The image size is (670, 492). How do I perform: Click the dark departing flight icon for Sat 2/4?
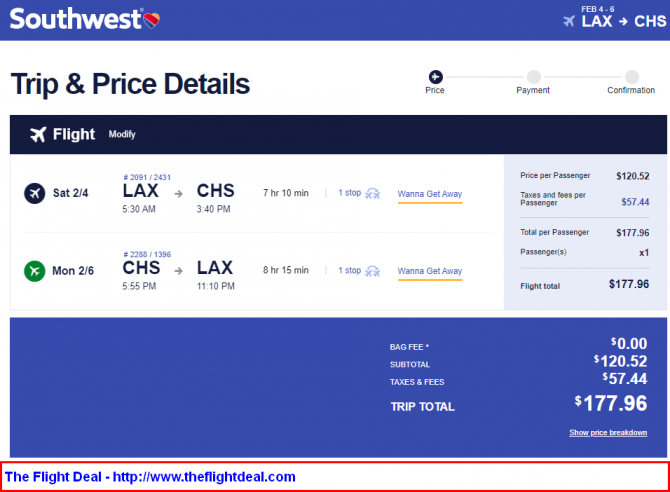(35, 193)
